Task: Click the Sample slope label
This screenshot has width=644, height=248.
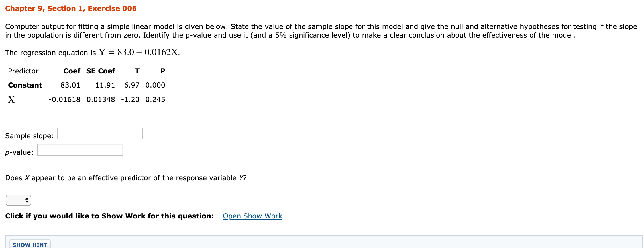Action: (29, 136)
